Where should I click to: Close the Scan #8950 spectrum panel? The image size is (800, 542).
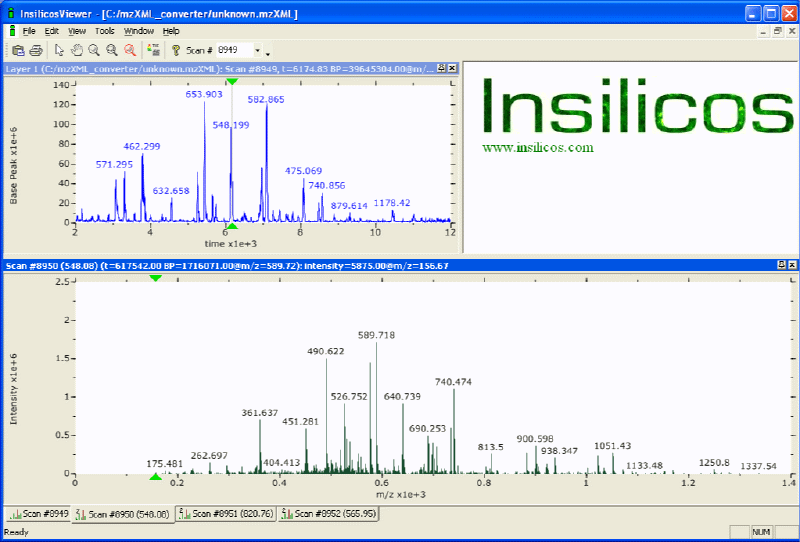792,265
